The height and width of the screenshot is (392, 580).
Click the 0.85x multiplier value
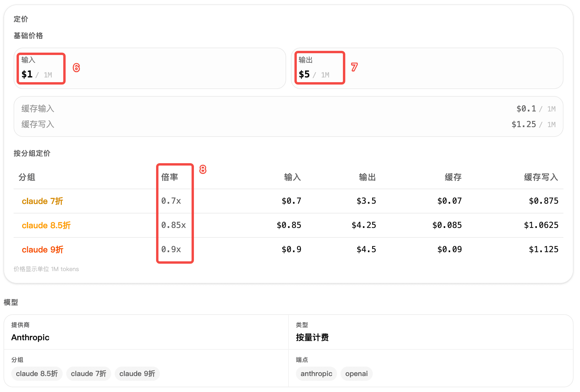[174, 225]
